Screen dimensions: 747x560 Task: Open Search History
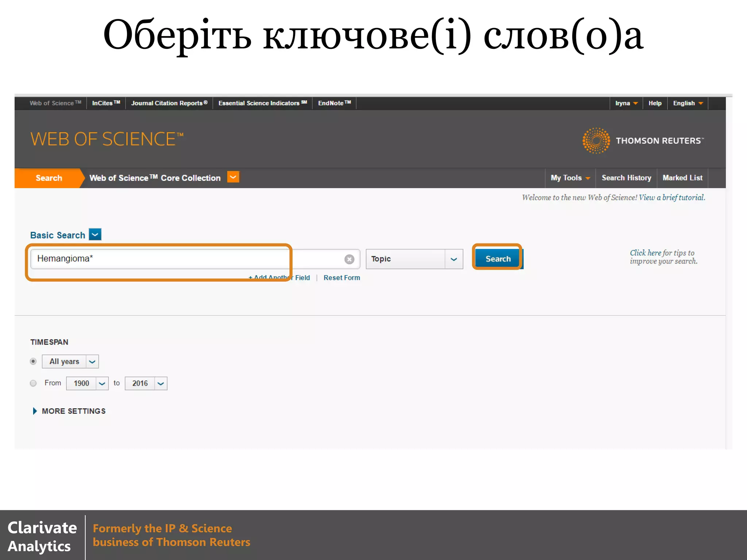(626, 178)
